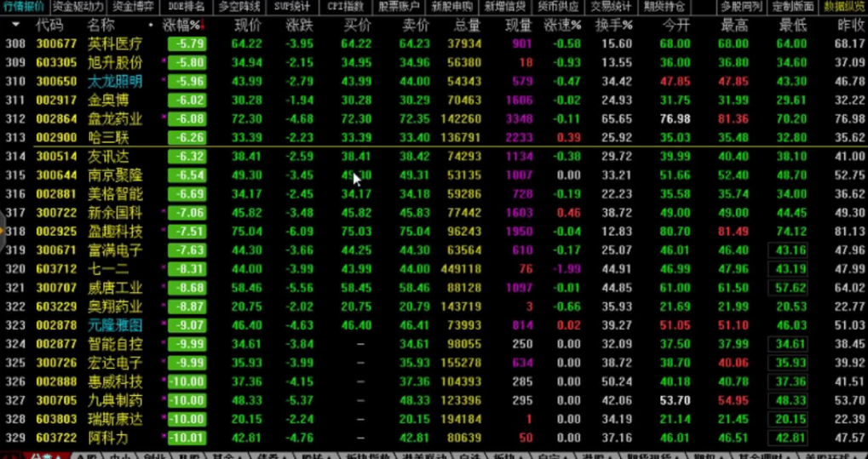
Task: Sort by the 今开 column header
Action: click(676, 25)
